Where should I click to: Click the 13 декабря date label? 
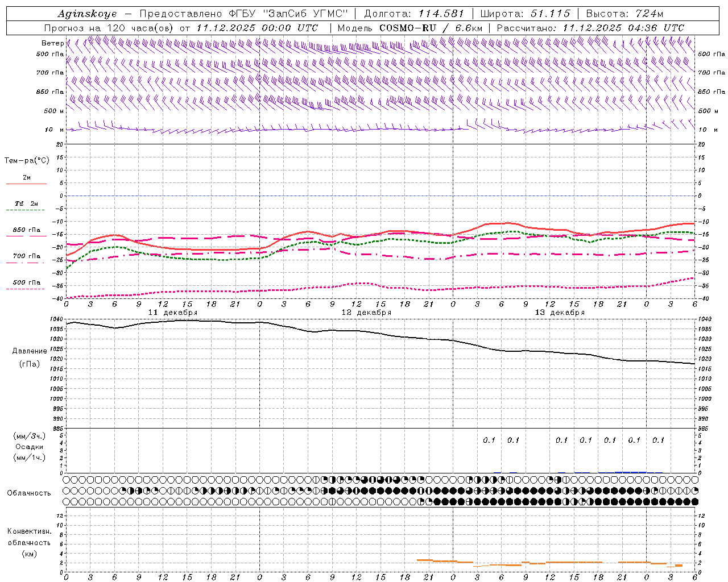[560, 313]
